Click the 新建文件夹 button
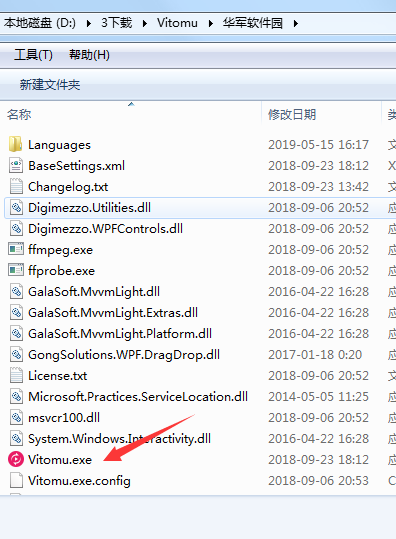The image size is (396, 539). point(50,84)
